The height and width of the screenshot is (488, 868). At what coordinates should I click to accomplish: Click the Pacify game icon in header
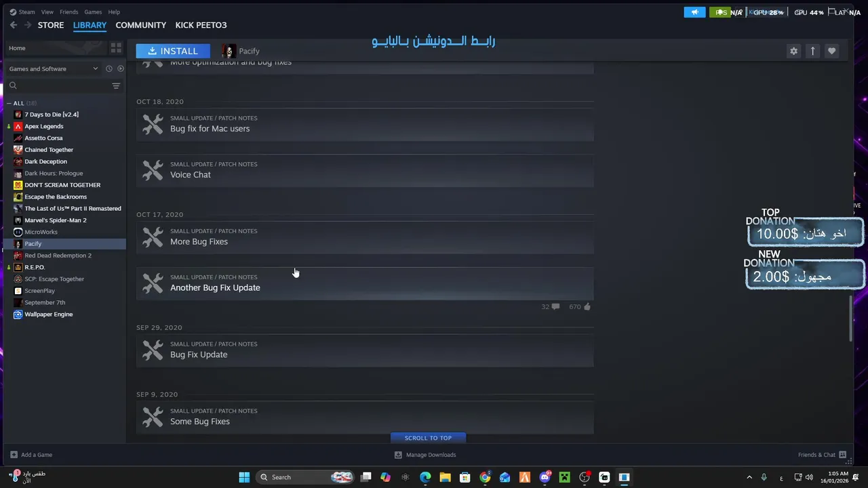tap(229, 51)
